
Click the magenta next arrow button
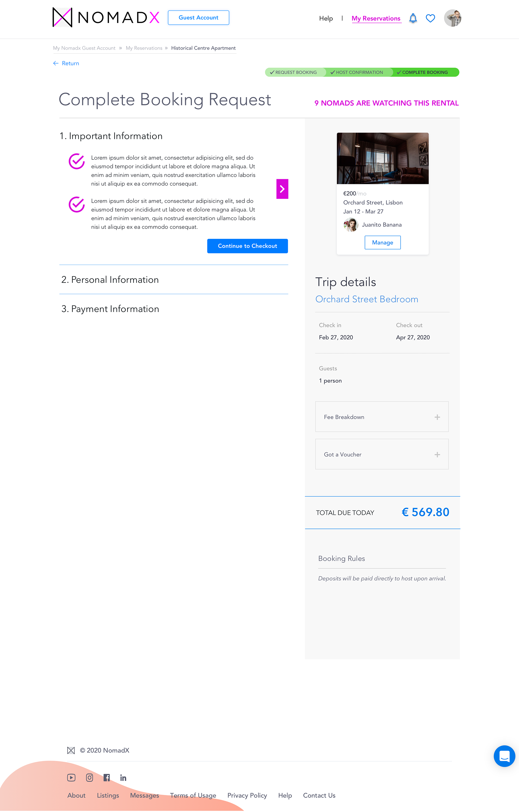click(282, 189)
